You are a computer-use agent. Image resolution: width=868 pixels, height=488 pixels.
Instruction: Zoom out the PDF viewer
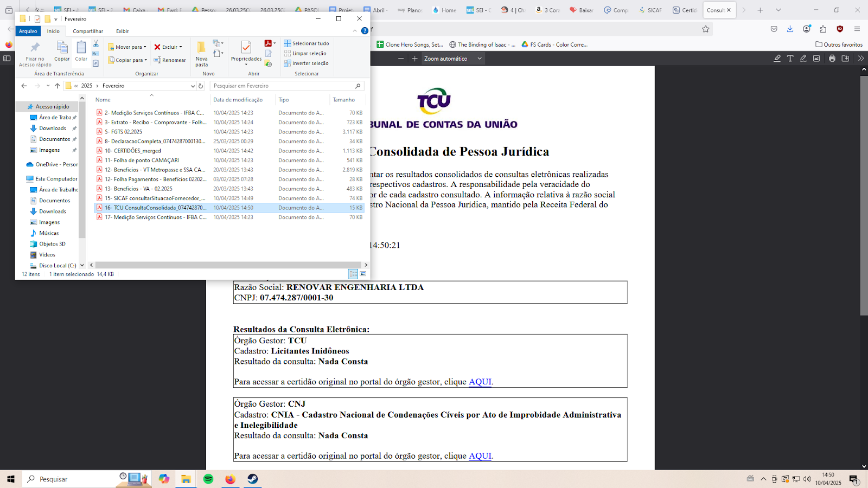click(x=401, y=59)
